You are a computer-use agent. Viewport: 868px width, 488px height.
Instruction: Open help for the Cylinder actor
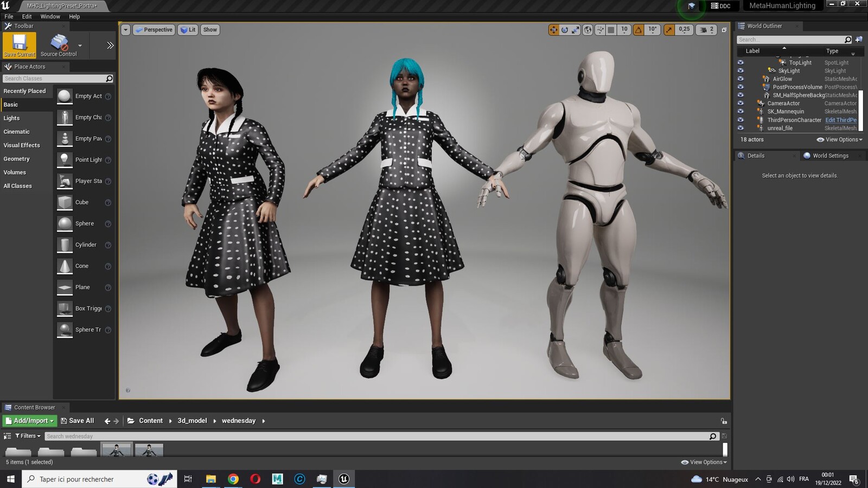[108, 245]
